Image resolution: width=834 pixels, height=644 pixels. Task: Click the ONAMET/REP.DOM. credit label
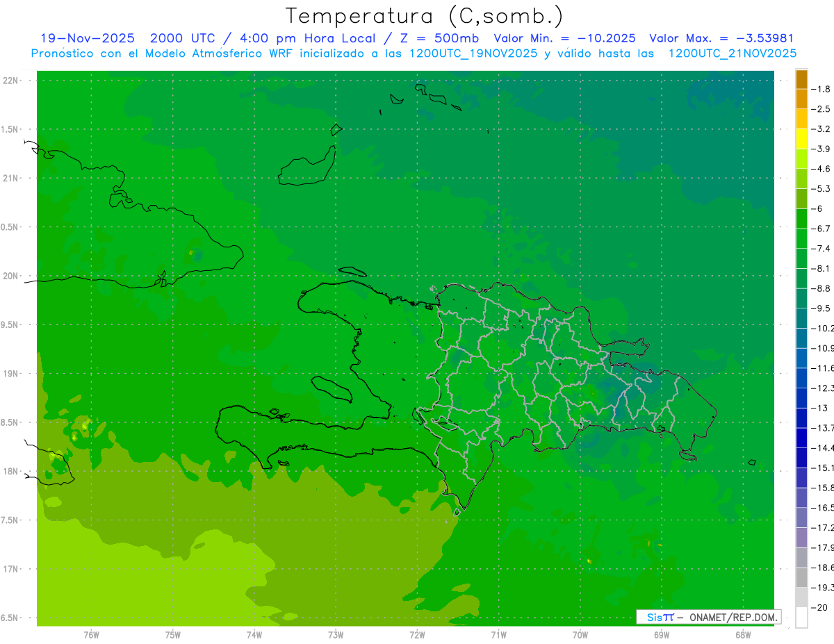click(733, 617)
